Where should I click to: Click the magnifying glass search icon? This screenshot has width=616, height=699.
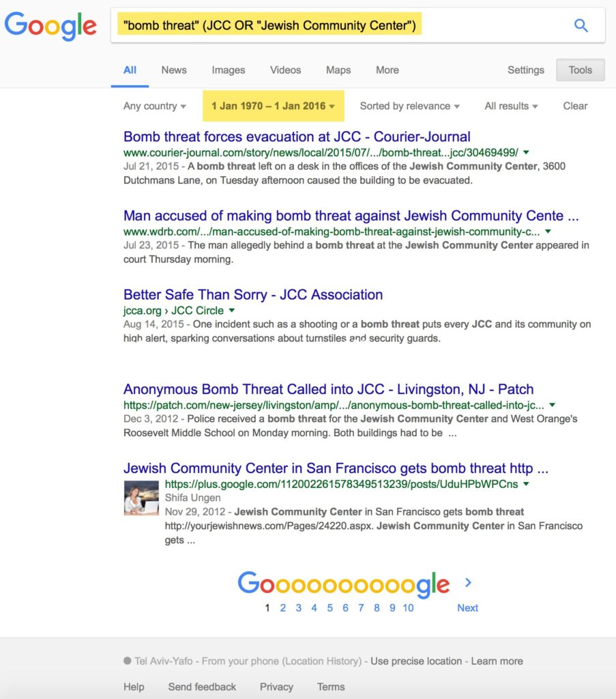click(581, 25)
